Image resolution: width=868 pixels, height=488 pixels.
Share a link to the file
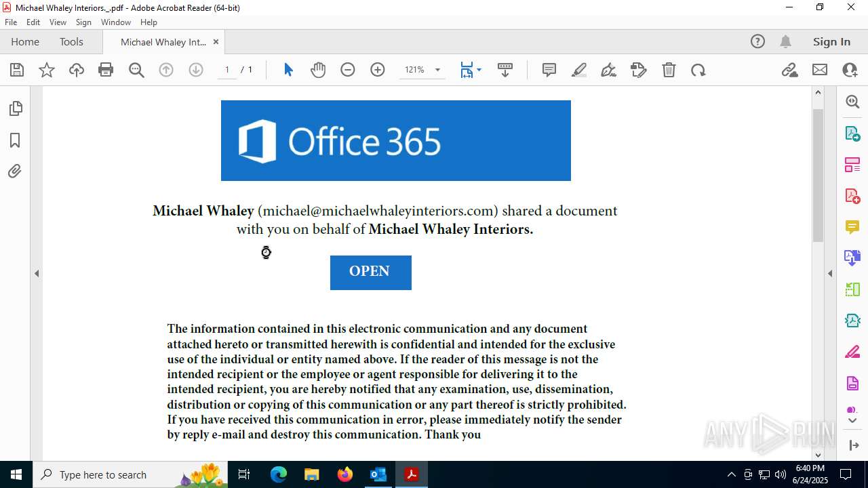point(789,70)
